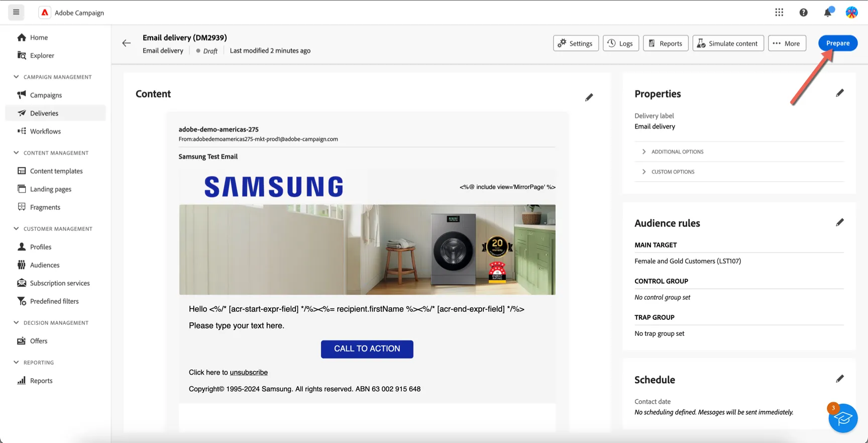Viewport: 868px width, 443px height.
Task: Open the apps grid switcher
Action: pyautogui.click(x=779, y=13)
